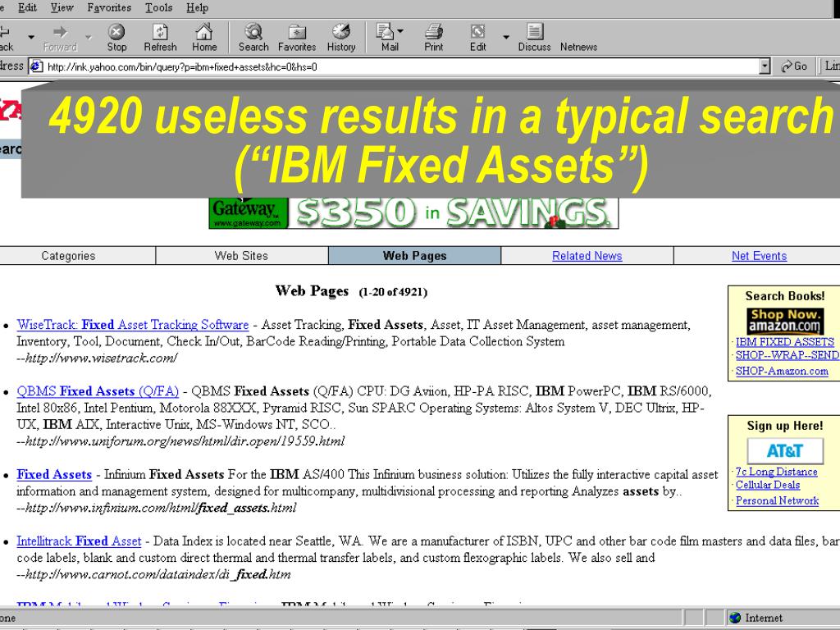Image resolution: width=840 pixels, height=630 pixels.
Task: Click the 'Sign up Here!' heading
Action: click(785, 426)
